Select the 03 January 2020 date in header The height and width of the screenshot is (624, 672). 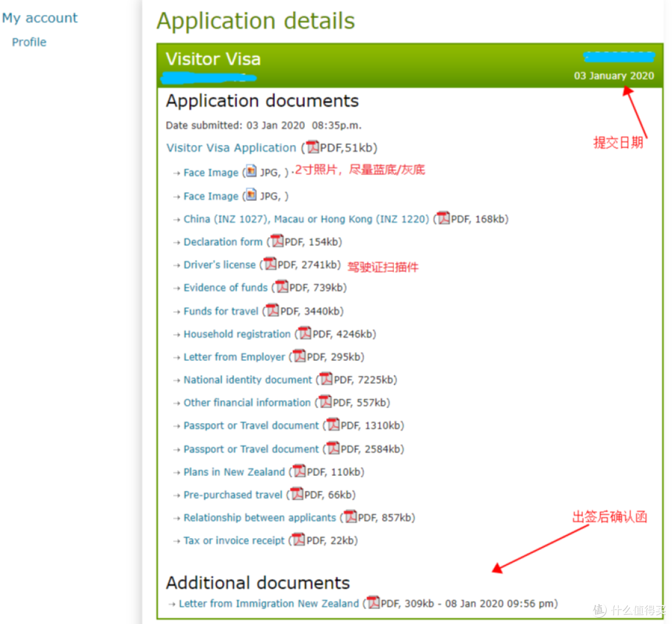614,76
